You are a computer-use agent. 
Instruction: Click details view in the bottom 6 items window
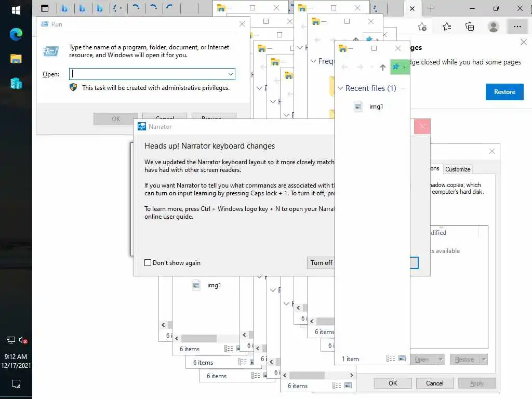337,385
